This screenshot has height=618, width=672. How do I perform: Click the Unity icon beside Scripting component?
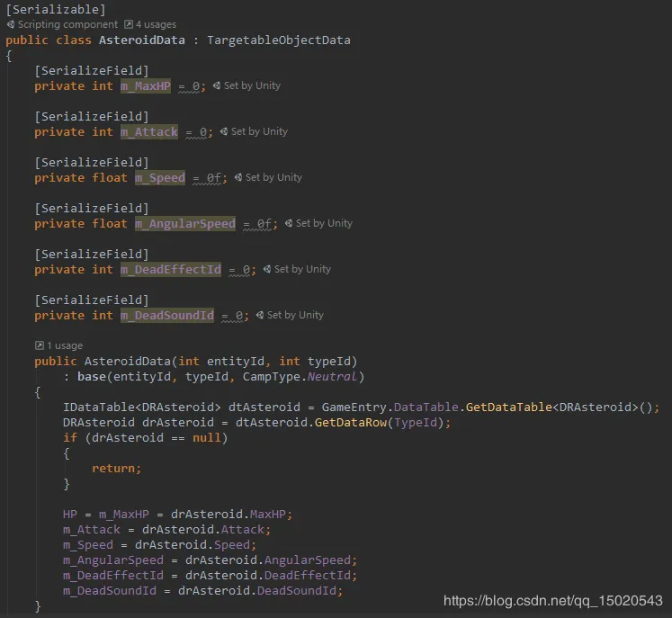tap(11, 24)
